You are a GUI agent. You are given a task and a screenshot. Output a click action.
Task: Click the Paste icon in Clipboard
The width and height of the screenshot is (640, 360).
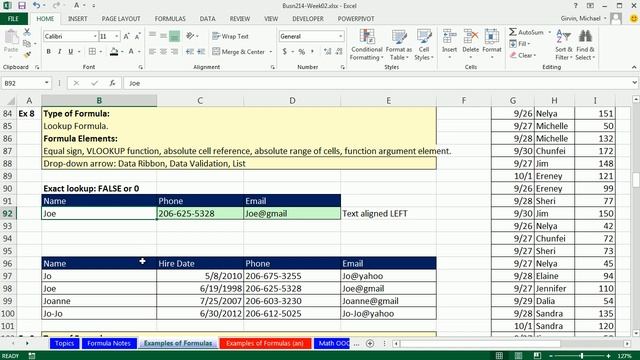pos(11,38)
